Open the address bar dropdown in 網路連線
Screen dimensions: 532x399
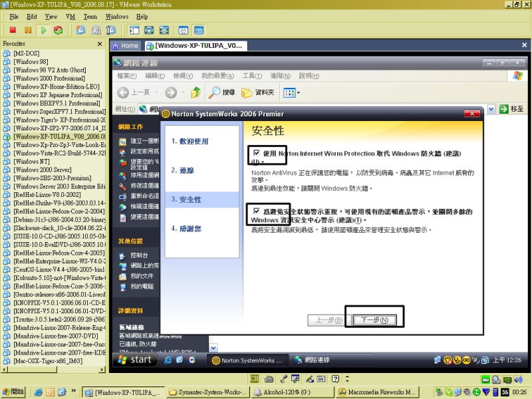[491, 109]
